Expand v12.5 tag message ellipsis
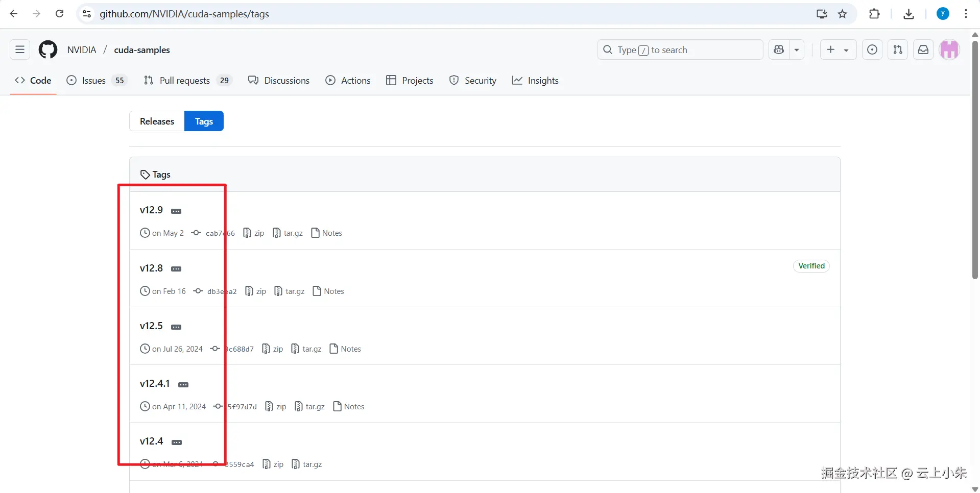The image size is (980, 493). point(176,327)
